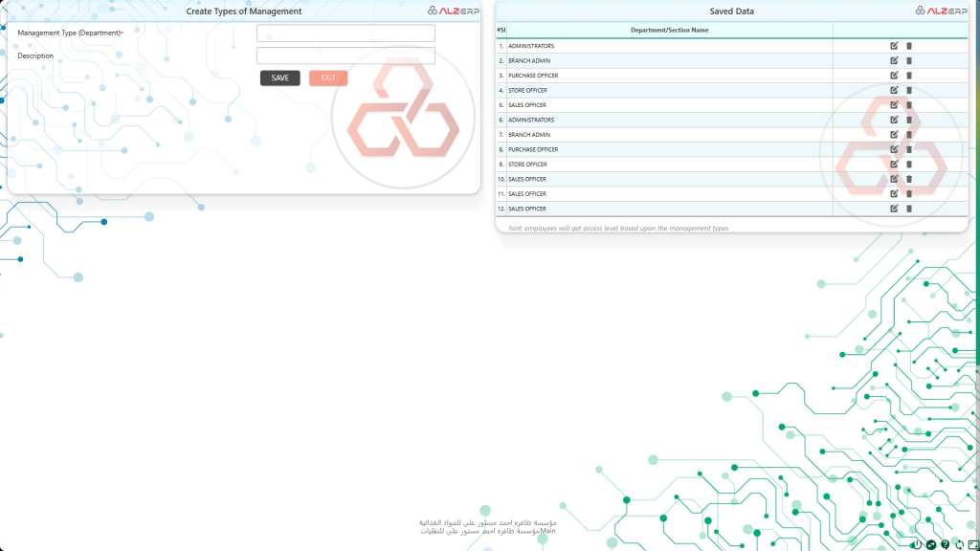Image resolution: width=980 pixels, height=551 pixels.
Task: Click the ALZERP logo in Create panel
Action: pos(453,11)
